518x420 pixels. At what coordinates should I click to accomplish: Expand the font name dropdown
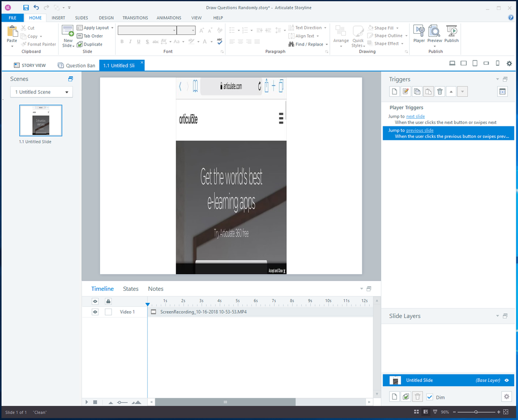point(174,31)
